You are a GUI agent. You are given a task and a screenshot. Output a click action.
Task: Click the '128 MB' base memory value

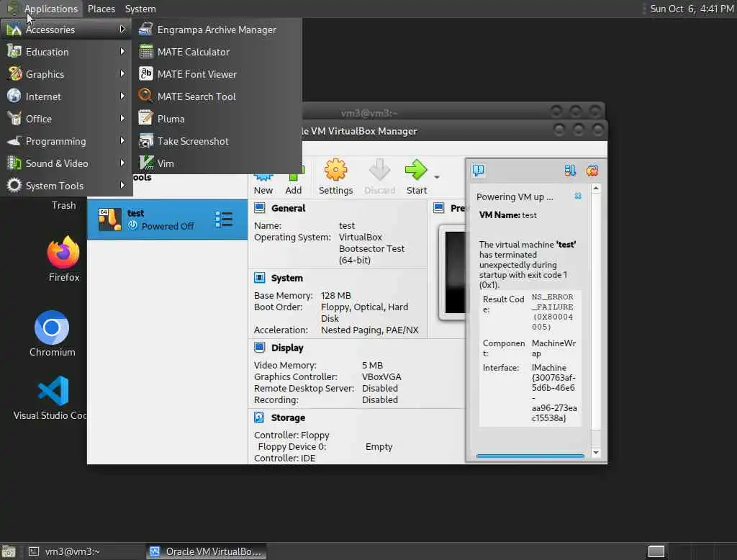coord(336,295)
